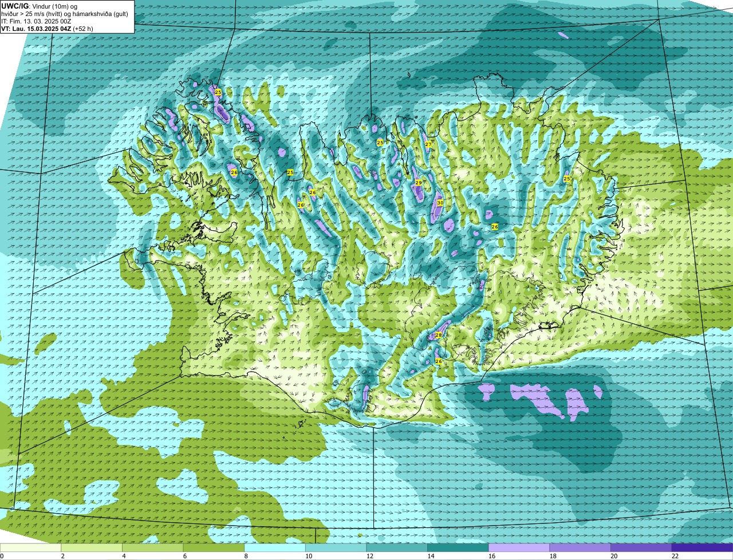Click the 8–10 m/s light cyan swatch
The image size is (733, 560).
pos(275,547)
